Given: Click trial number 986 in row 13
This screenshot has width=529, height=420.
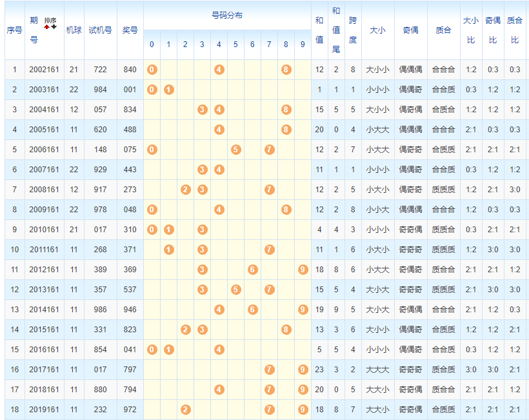Looking at the screenshot, I should (x=100, y=310).
